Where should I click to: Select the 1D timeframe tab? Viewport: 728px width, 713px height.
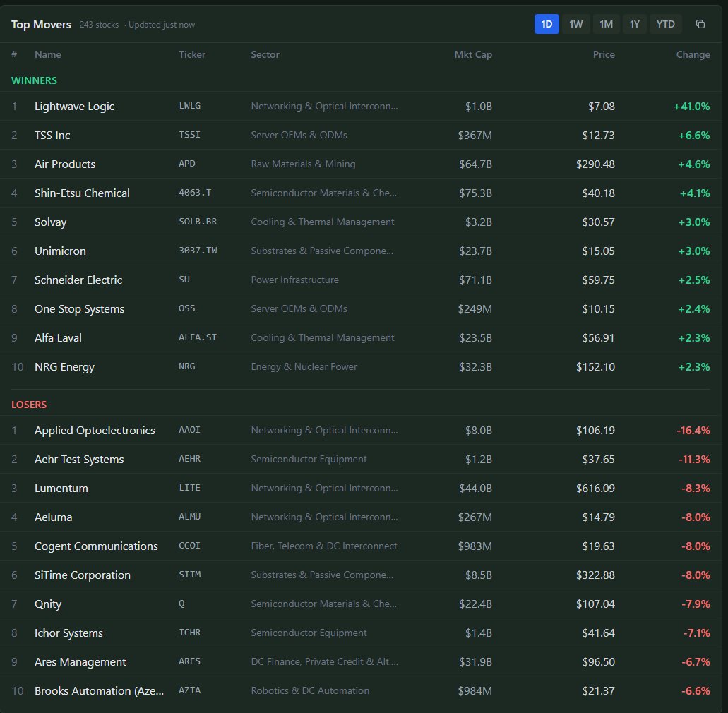point(547,24)
